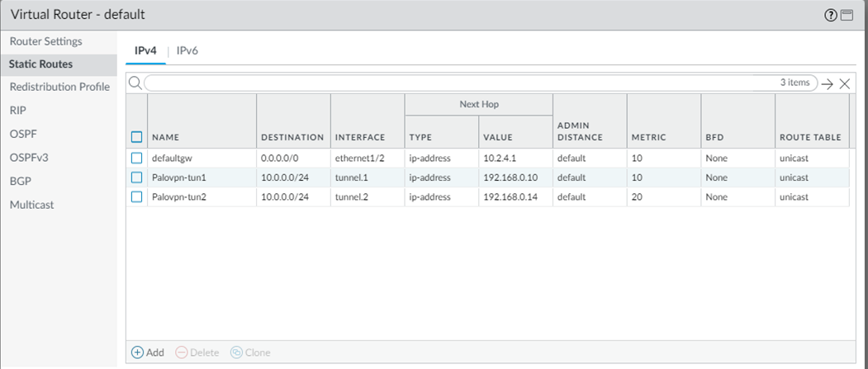This screenshot has height=369, width=868.
Task: Sort by the TYPE column header
Action: [x=420, y=137]
